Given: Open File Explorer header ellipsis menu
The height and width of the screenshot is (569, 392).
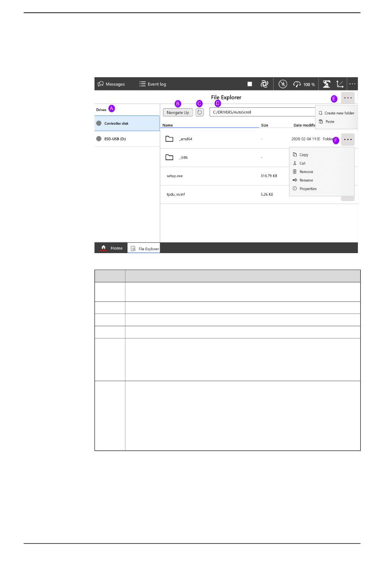Looking at the screenshot, I should (348, 98).
